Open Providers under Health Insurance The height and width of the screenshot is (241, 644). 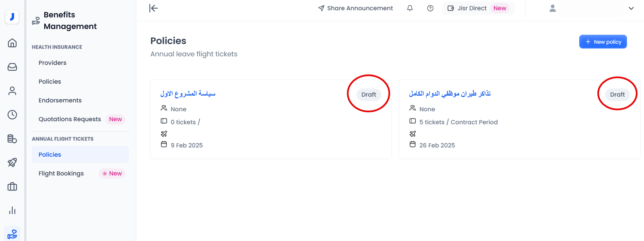52,62
